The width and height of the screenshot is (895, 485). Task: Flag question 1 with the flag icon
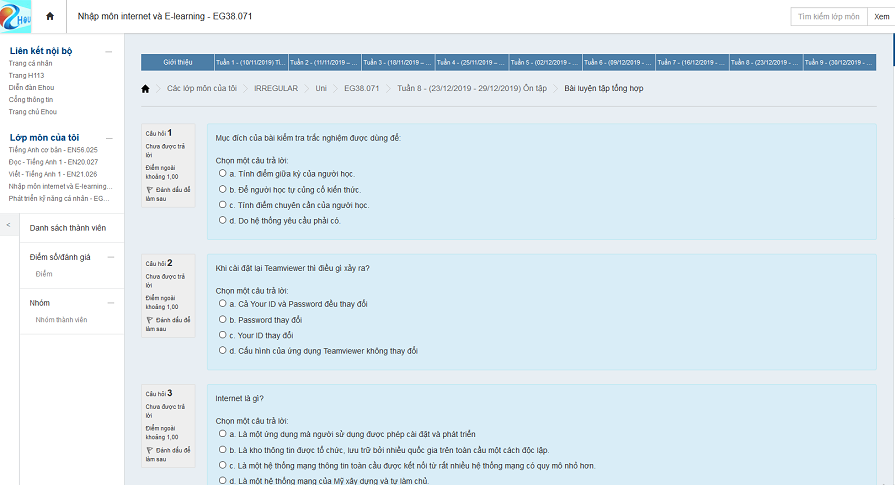click(x=150, y=187)
